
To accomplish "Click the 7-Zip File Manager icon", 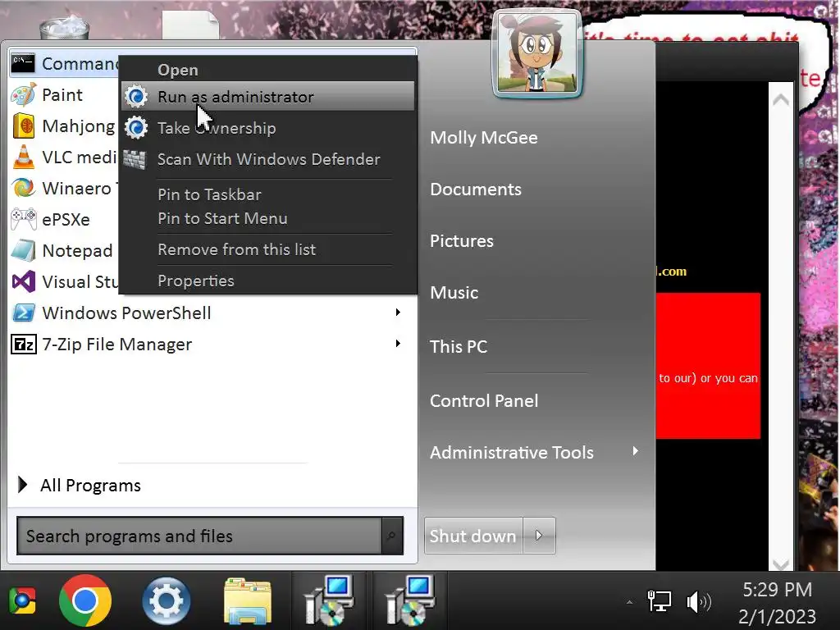I will point(24,344).
